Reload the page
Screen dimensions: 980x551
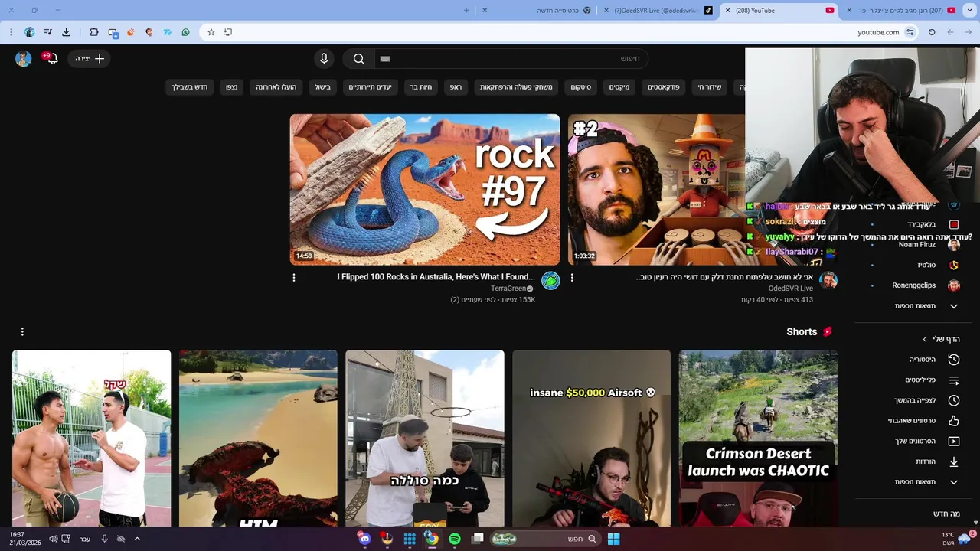[x=932, y=32]
